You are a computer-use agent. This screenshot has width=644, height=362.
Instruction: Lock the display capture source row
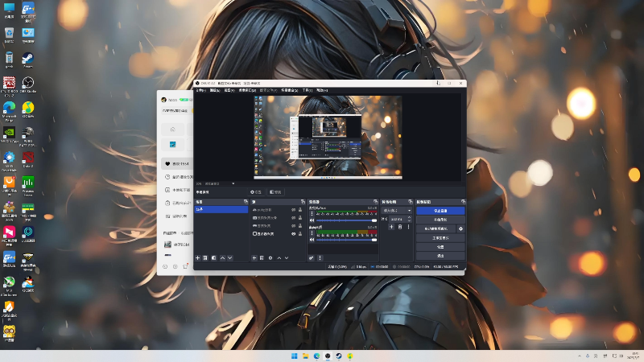tap(300, 233)
